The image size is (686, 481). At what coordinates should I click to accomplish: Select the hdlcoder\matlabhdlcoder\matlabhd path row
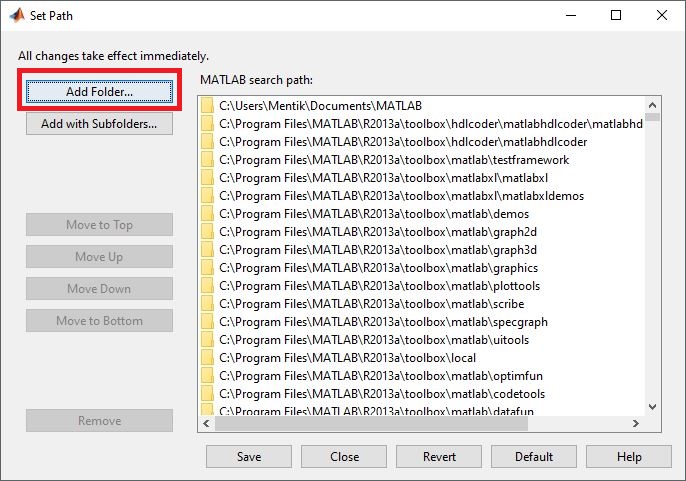tap(422, 124)
